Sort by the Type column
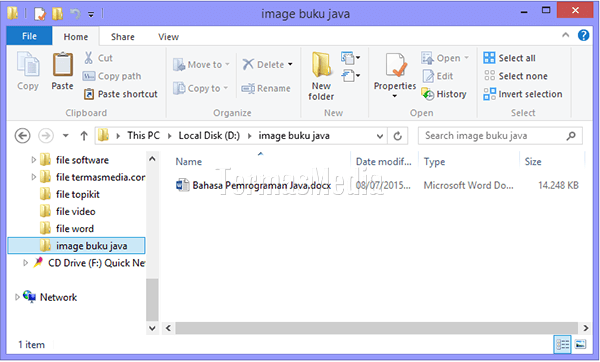This screenshot has width=600, height=362. (x=434, y=162)
